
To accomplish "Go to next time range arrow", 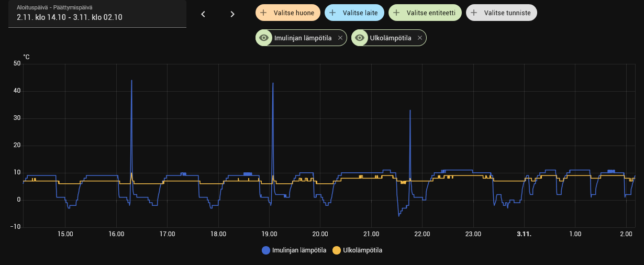I will coord(232,14).
